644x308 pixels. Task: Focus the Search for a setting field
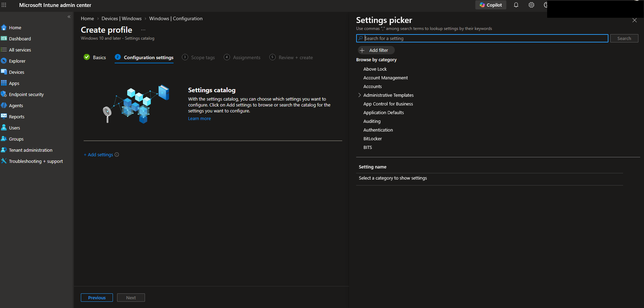pos(482,38)
